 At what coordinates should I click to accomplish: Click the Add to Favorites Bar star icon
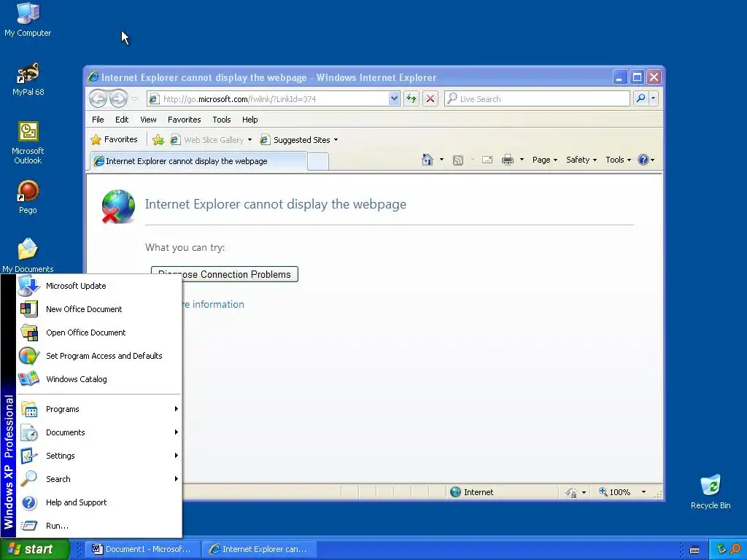click(x=158, y=140)
